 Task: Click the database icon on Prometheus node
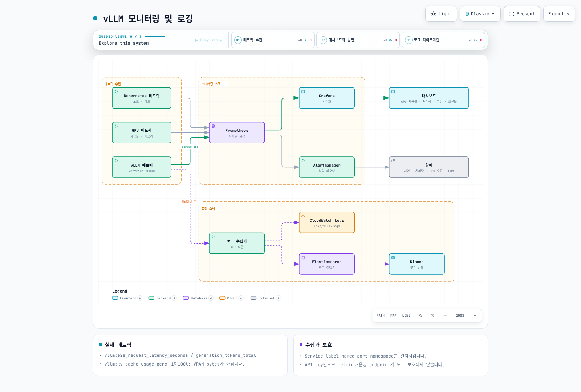coord(213,126)
